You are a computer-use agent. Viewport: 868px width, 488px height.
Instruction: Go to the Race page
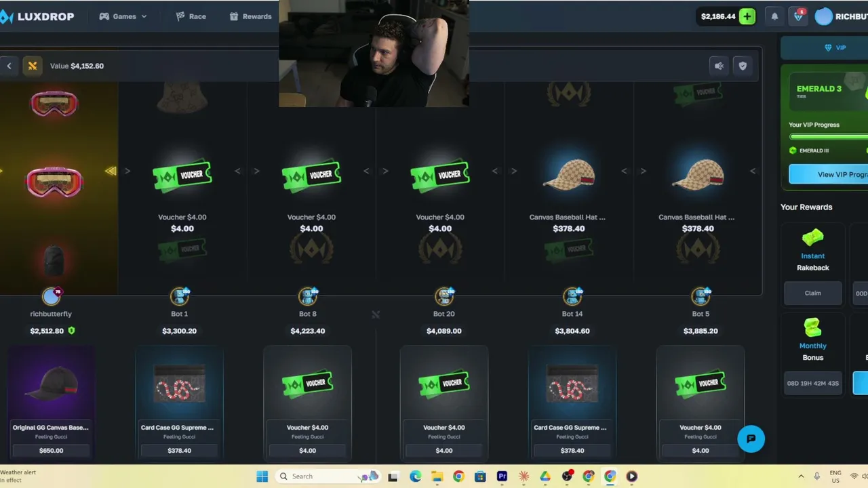pyautogui.click(x=191, y=16)
